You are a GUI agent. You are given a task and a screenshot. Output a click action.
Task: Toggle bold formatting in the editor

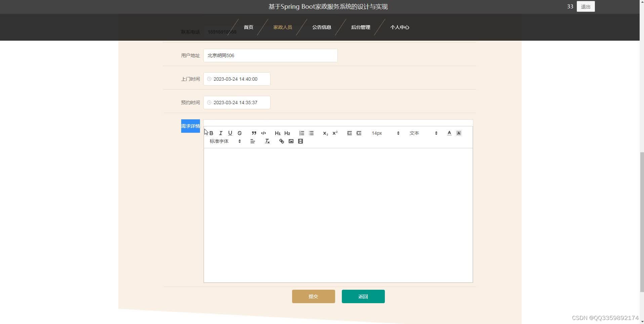click(211, 133)
